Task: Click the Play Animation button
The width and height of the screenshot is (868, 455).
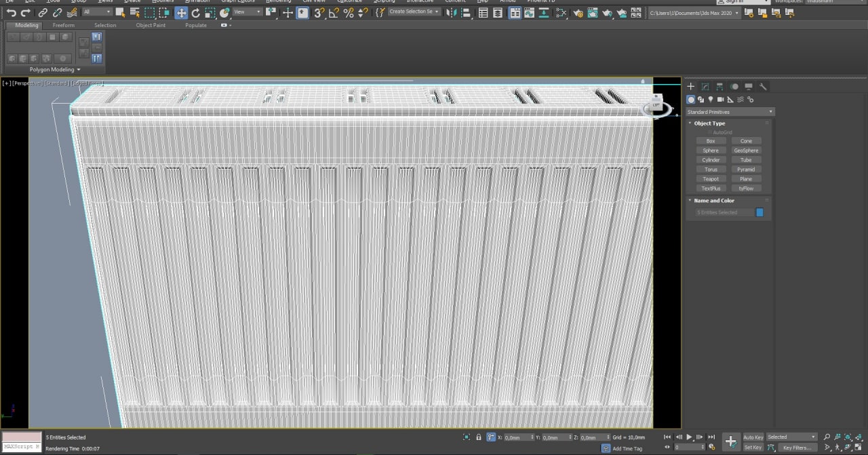Action: tap(690, 437)
